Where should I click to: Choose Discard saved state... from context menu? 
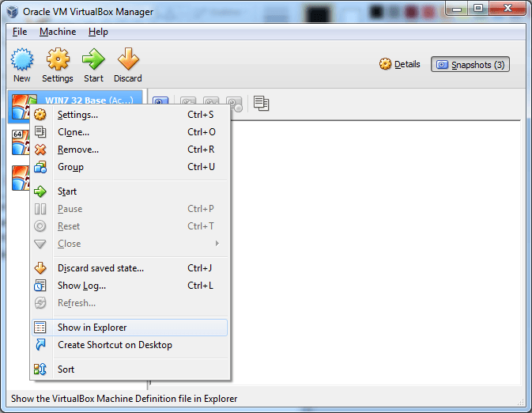[x=100, y=268]
